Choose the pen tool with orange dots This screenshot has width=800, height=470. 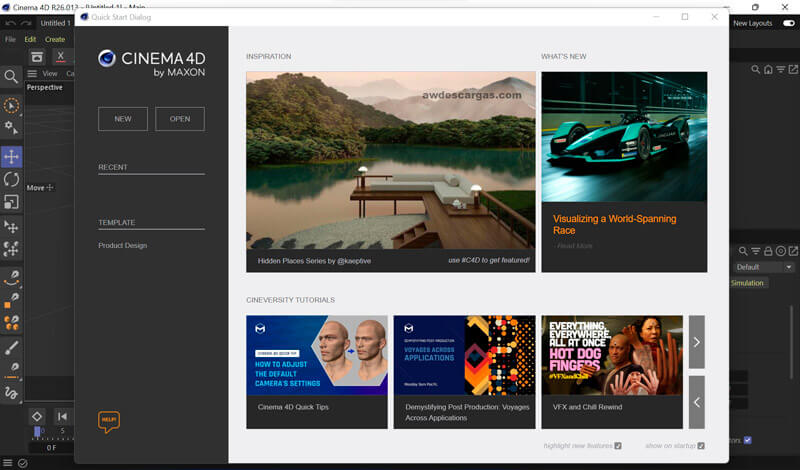11,323
